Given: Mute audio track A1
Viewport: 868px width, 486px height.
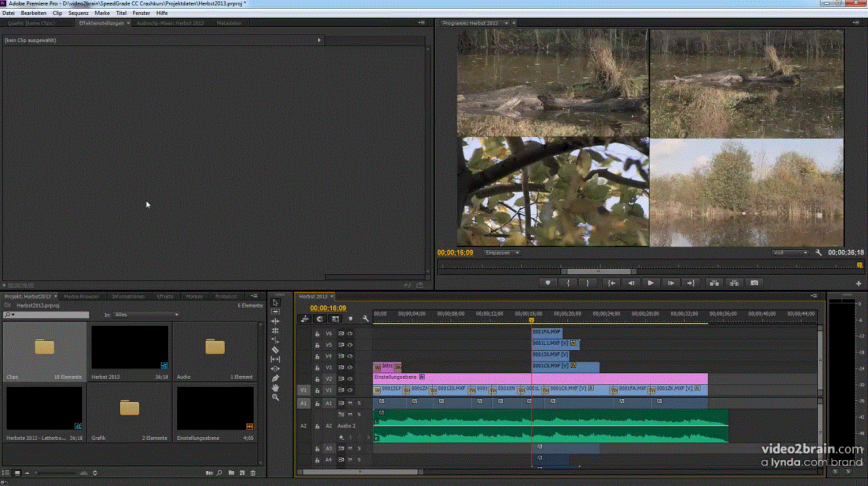Looking at the screenshot, I should [x=350, y=403].
